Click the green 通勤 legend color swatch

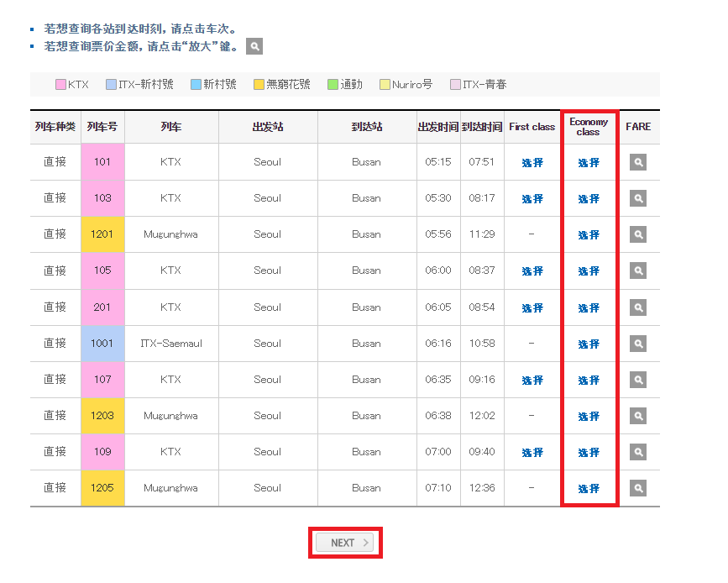(333, 84)
